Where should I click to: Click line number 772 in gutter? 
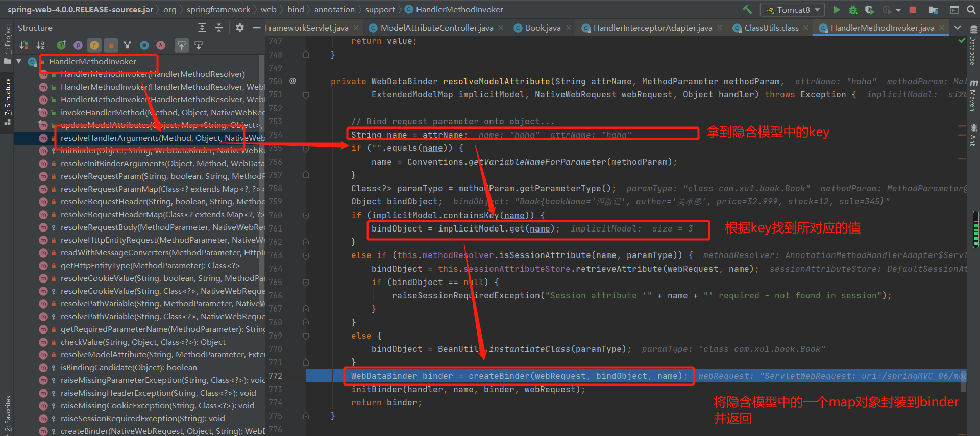point(275,376)
